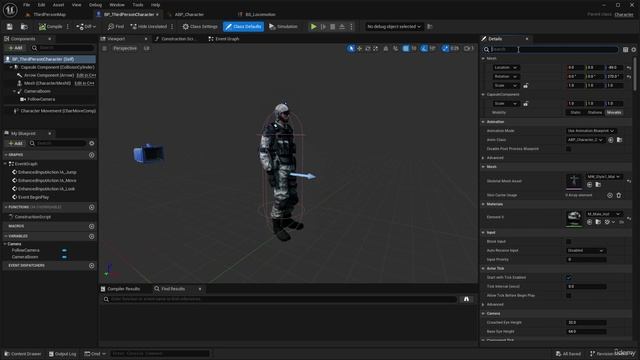Open the Debug menu

click(95, 5)
